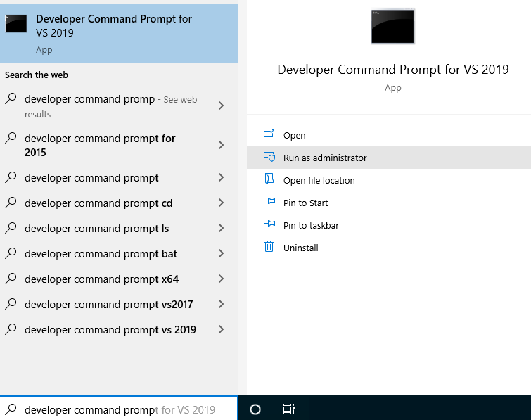Viewport: 531px width, 420px height.
Task: Expand the 'developer command prompt cd' suggestion arrow
Action: [x=221, y=203]
